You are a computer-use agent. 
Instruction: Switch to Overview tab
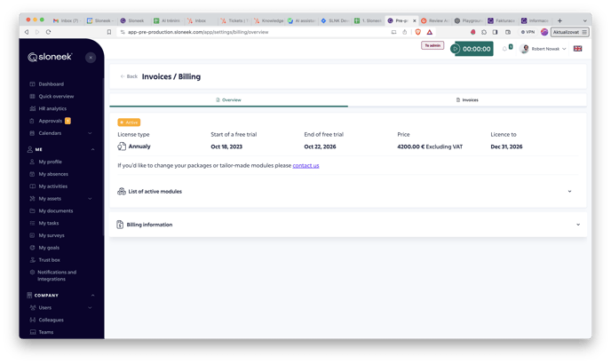coord(229,100)
